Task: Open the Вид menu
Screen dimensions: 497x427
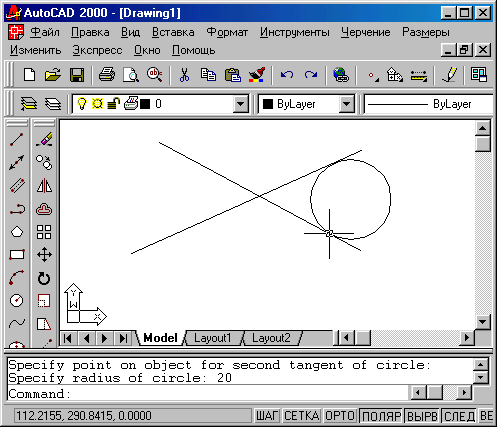Action: click(130, 32)
